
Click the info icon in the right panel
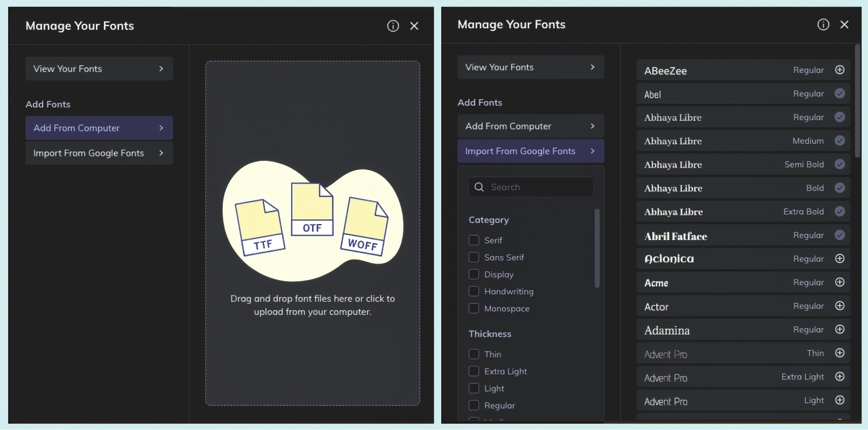point(823,25)
